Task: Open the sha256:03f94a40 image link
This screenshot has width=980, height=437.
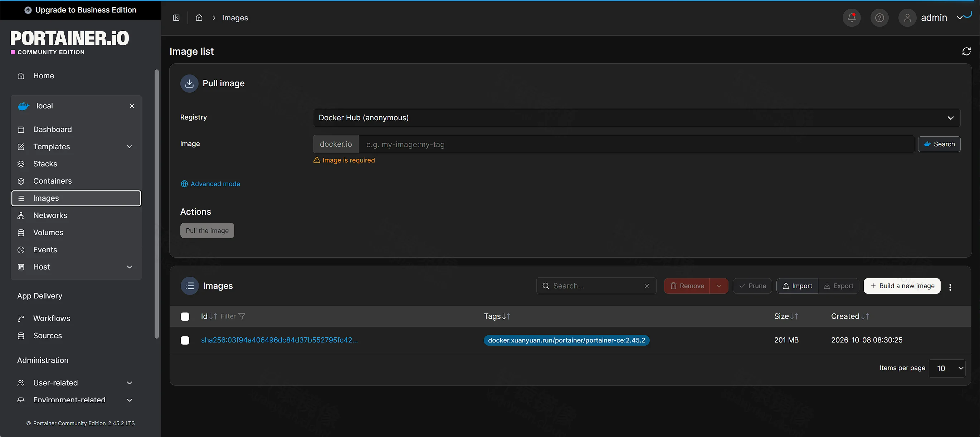Action: pos(279,340)
